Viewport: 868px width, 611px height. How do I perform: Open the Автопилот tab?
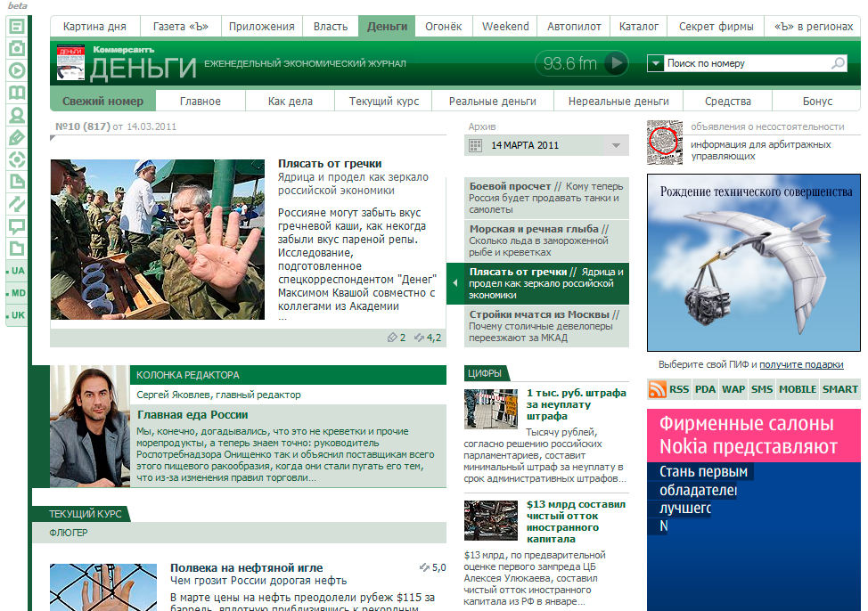tap(574, 27)
